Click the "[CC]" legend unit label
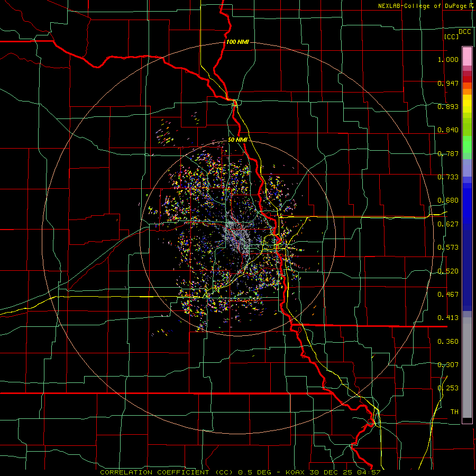This screenshot has width=476, height=476. 452,36
